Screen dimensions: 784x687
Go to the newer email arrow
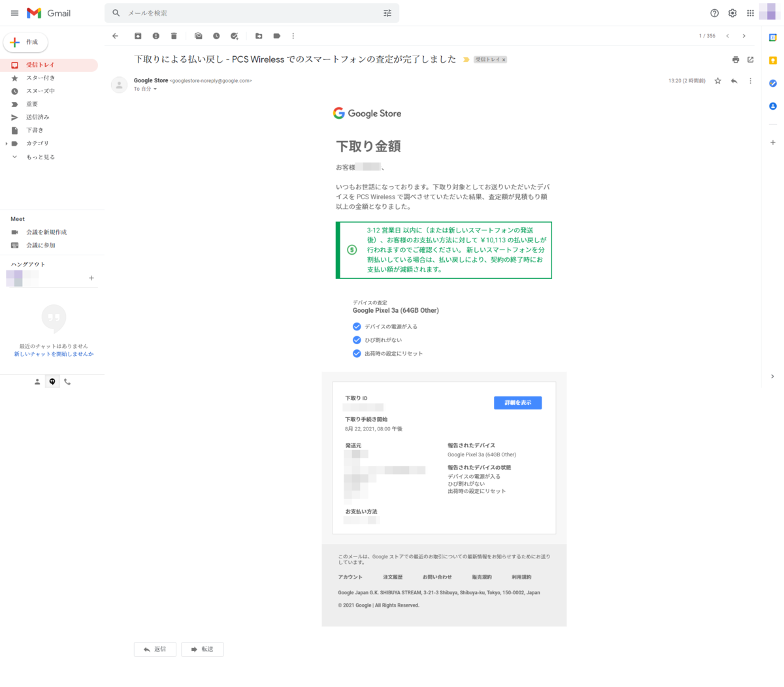tap(727, 36)
